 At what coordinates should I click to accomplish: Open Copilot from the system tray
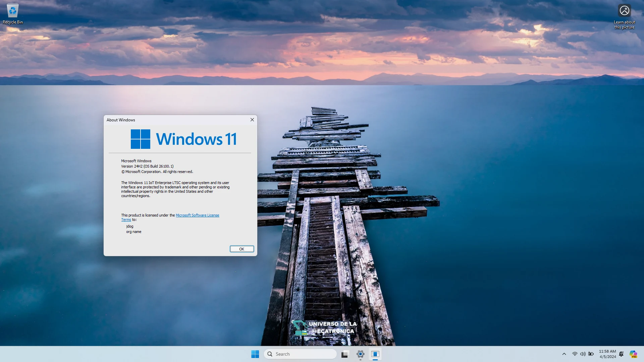click(634, 354)
